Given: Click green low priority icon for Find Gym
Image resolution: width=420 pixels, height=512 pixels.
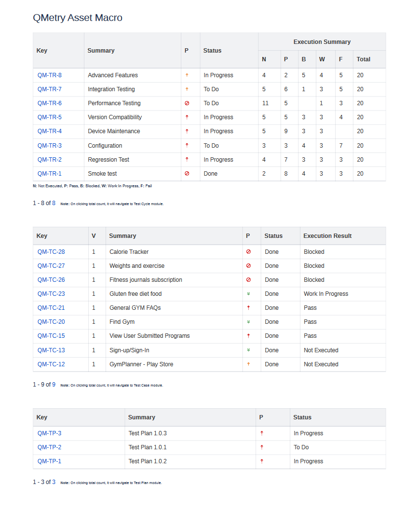Looking at the screenshot, I should [x=248, y=322].
